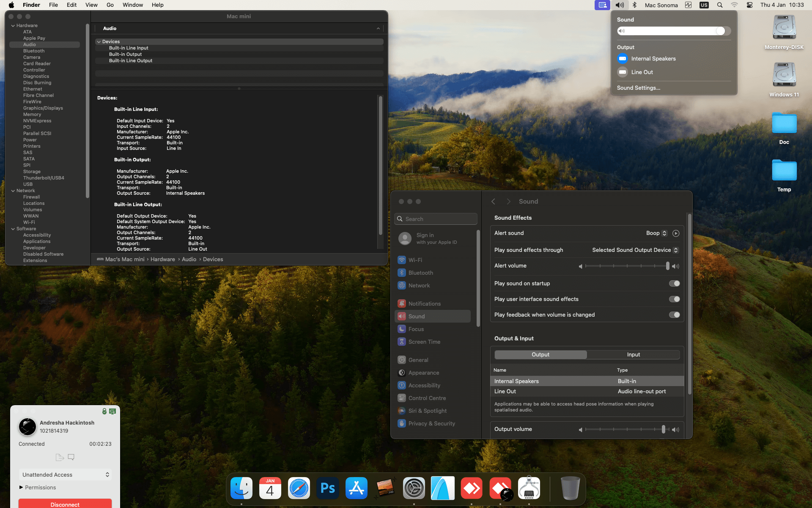
Task: Launch Safari from the dock
Action: coord(299,488)
